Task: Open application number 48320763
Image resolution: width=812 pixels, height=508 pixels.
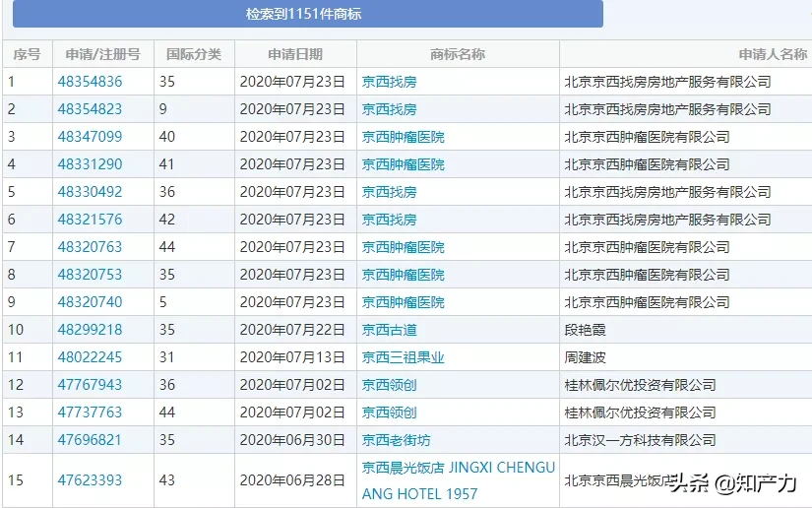Action: tap(90, 246)
